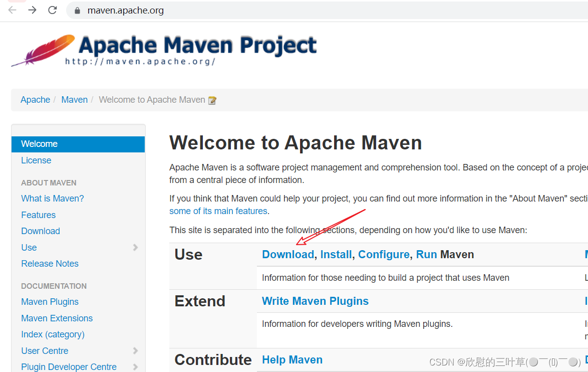Click the browser forward arrow

click(x=32, y=10)
